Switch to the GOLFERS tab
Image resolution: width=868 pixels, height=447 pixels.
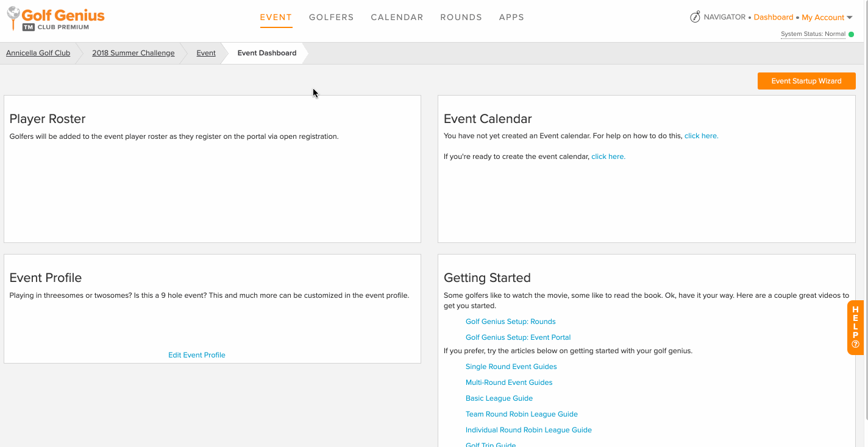[x=331, y=17]
